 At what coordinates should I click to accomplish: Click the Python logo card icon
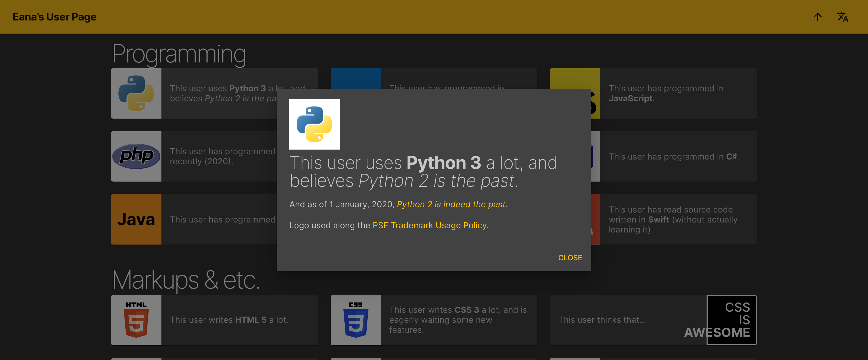pos(136,93)
